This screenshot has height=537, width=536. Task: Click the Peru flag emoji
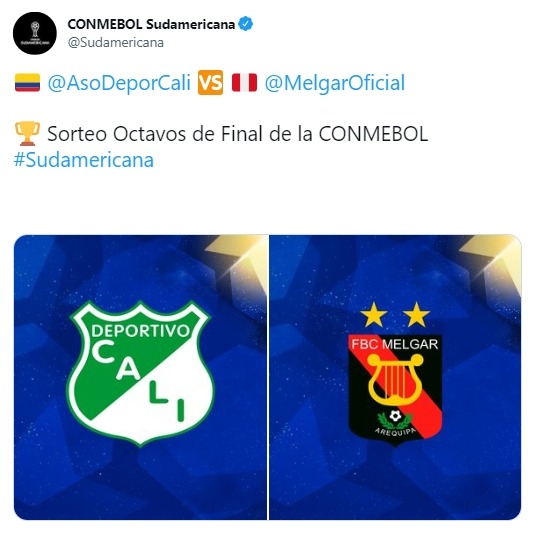(x=244, y=83)
